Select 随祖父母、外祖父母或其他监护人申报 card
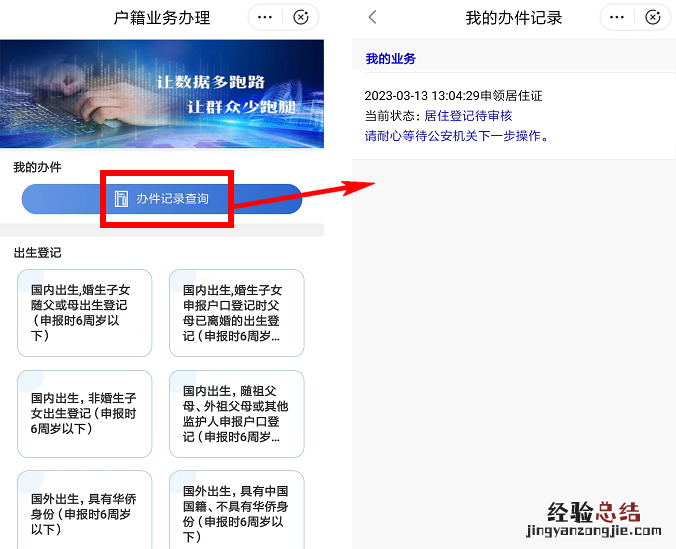This screenshot has width=676, height=549. coord(237,414)
